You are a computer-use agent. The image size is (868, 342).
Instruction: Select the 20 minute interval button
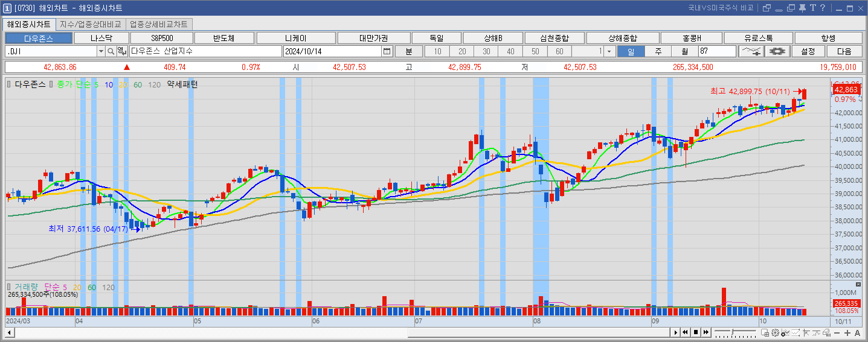[462, 51]
